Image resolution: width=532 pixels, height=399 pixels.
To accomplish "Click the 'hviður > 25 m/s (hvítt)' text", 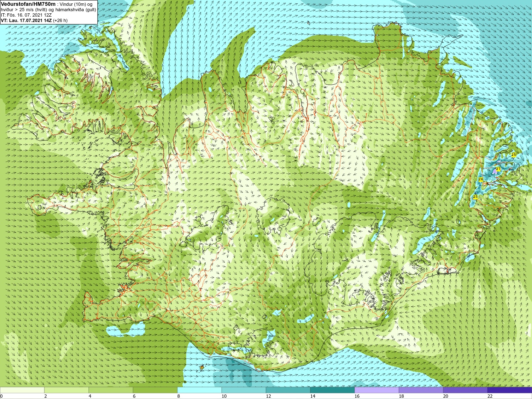I will [25, 10].
